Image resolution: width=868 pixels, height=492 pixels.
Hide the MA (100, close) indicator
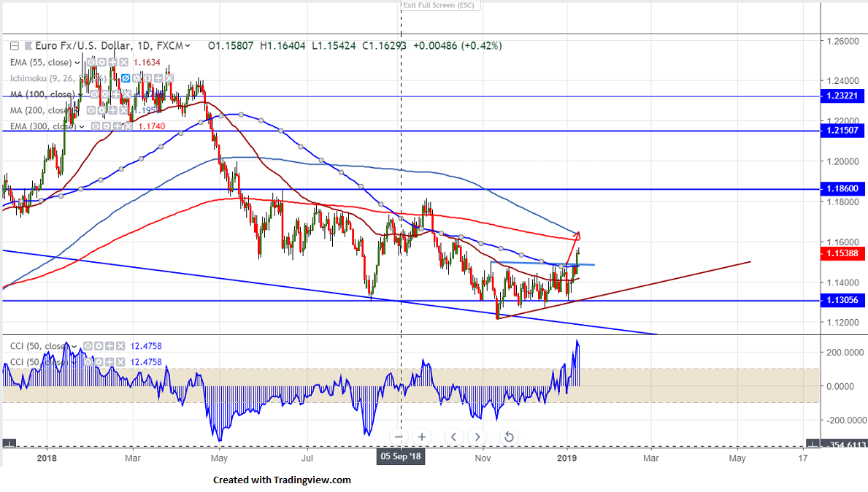pyautogui.click(x=94, y=94)
